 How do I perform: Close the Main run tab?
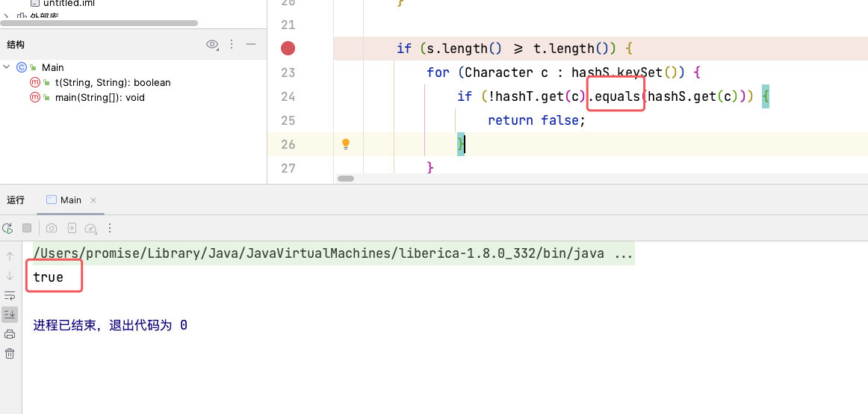click(x=93, y=200)
